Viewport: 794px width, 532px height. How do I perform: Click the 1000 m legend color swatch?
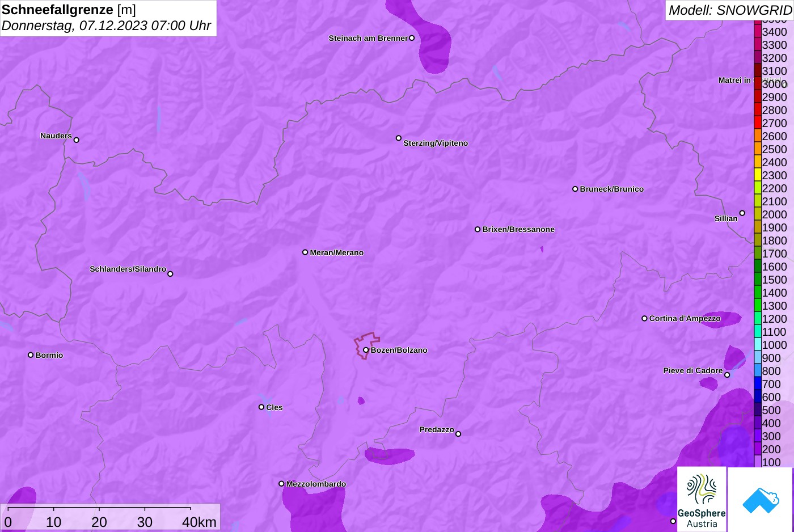pyautogui.click(x=757, y=345)
